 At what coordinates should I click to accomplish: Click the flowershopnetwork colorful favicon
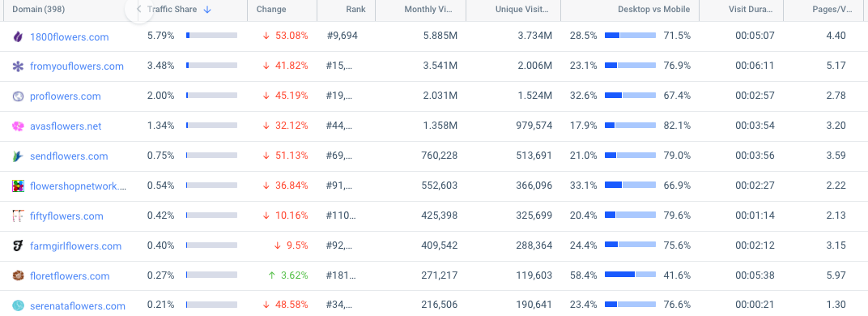click(19, 186)
